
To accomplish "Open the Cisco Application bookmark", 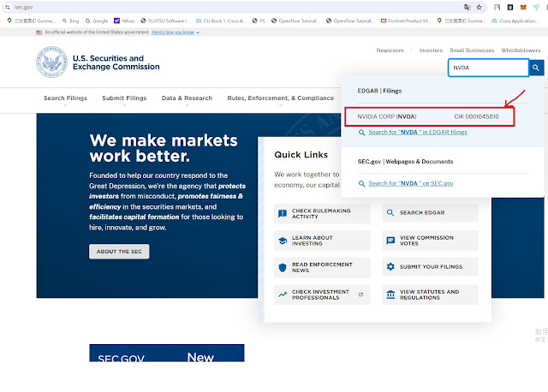I will (515, 21).
